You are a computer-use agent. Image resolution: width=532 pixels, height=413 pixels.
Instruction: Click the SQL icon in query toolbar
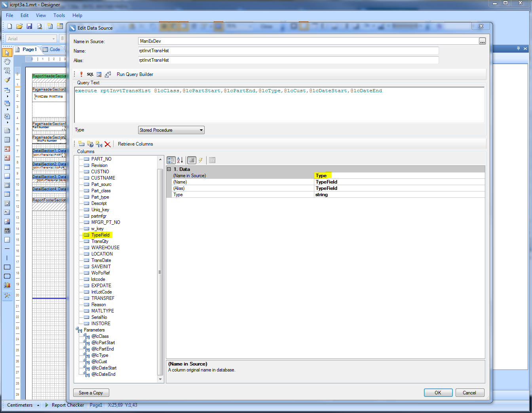[90, 74]
